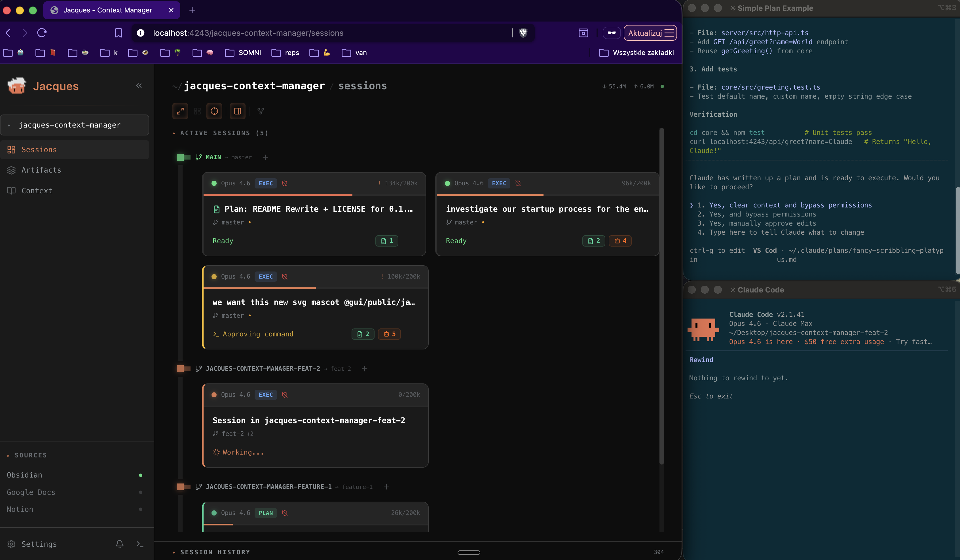The width and height of the screenshot is (960, 560).
Task: Open the Context sidebar item
Action: coord(75,191)
